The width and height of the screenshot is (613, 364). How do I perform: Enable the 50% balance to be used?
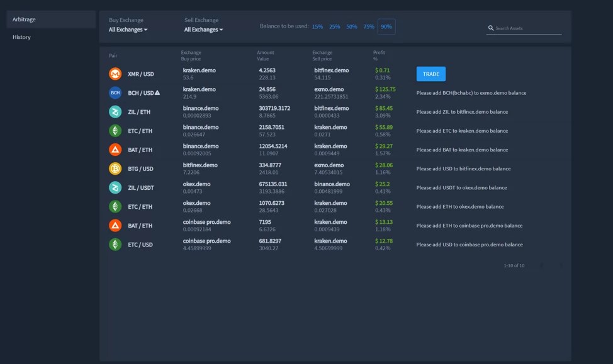click(x=352, y=26)
